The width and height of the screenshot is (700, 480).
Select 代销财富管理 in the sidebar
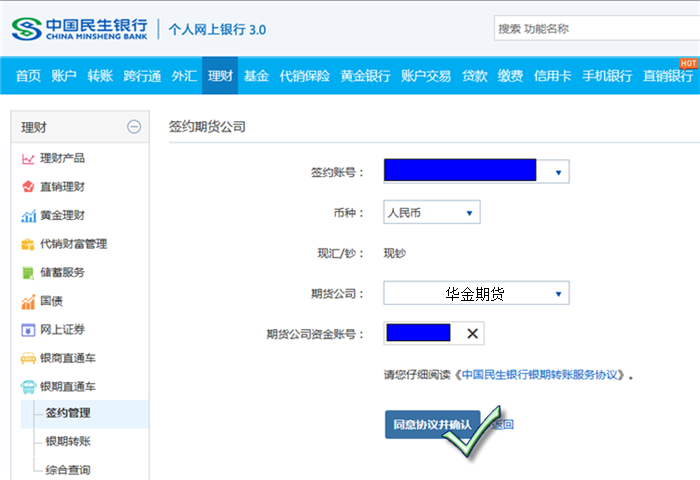tap(74, 244)
